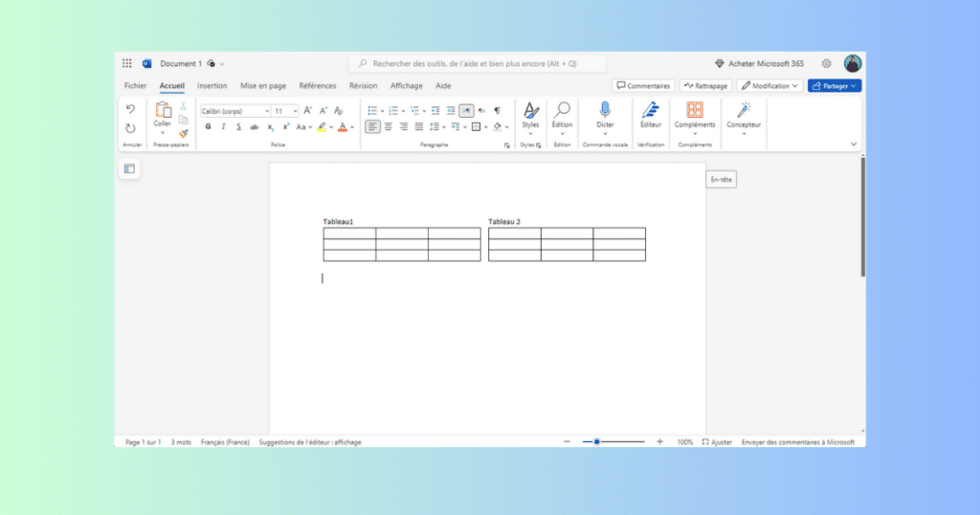Toggle show paragraph marks
This screenshot has width=980, height=515.
pyautogui.click(x=498, y=111)
